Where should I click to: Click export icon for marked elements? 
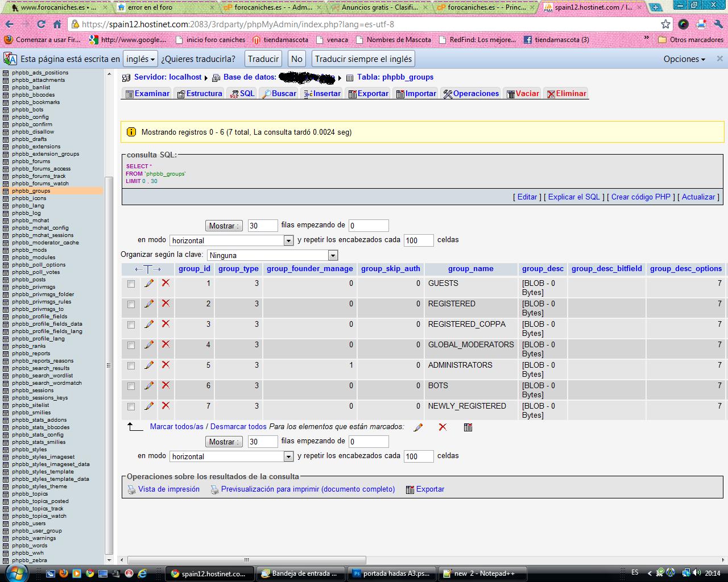(468, 427)
